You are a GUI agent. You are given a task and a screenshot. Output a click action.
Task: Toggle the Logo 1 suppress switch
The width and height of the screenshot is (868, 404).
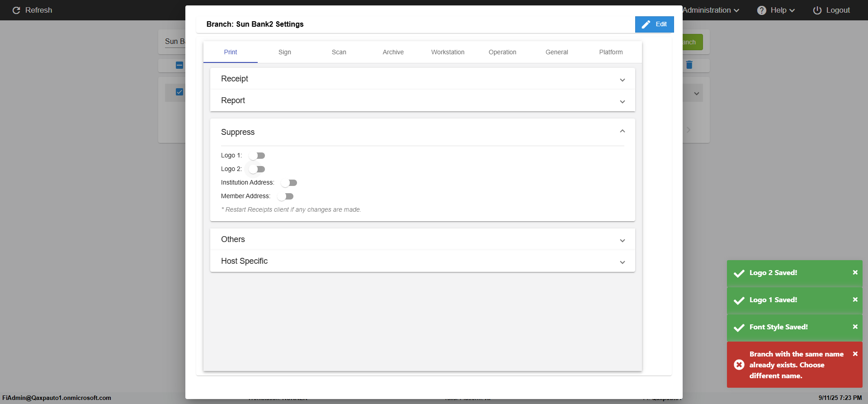[257, 156]
